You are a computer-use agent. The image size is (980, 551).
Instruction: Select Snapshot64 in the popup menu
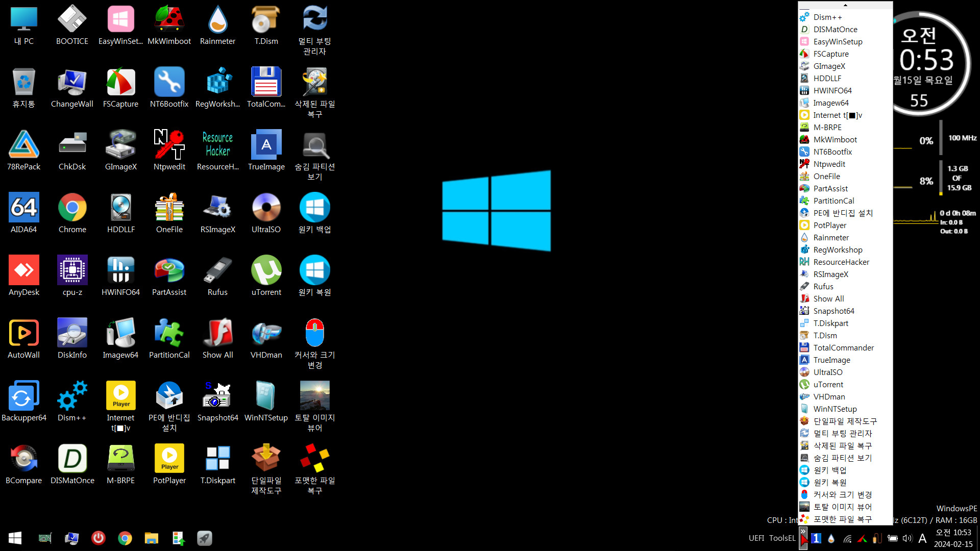click(845, 311)
